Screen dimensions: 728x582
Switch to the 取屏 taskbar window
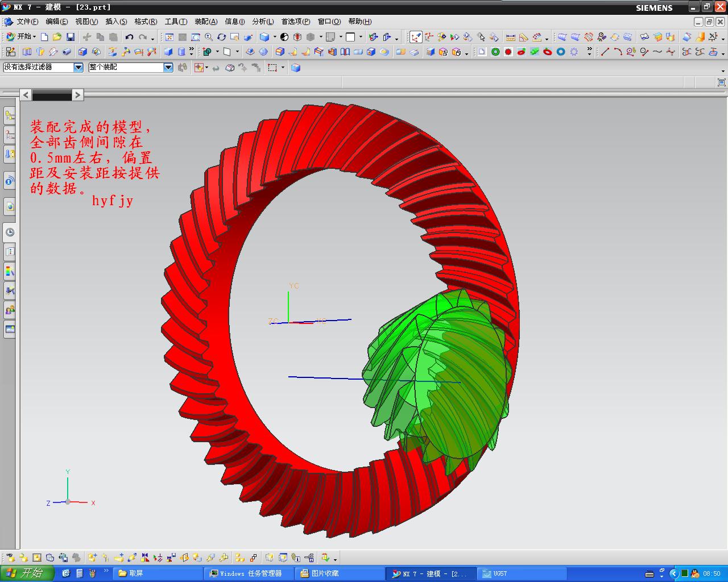(x=158, y=573)
